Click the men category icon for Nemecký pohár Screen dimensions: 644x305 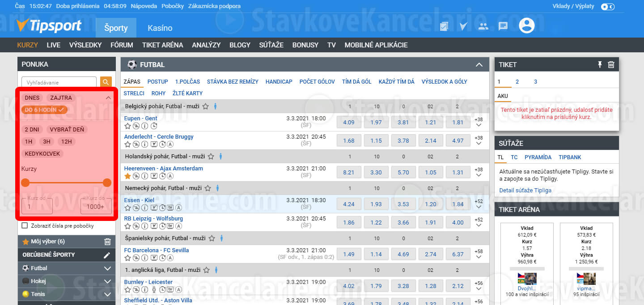pos(217,188)
